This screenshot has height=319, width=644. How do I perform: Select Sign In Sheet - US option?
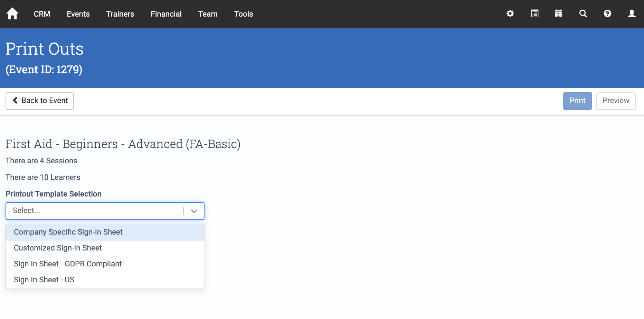[44, 280]
